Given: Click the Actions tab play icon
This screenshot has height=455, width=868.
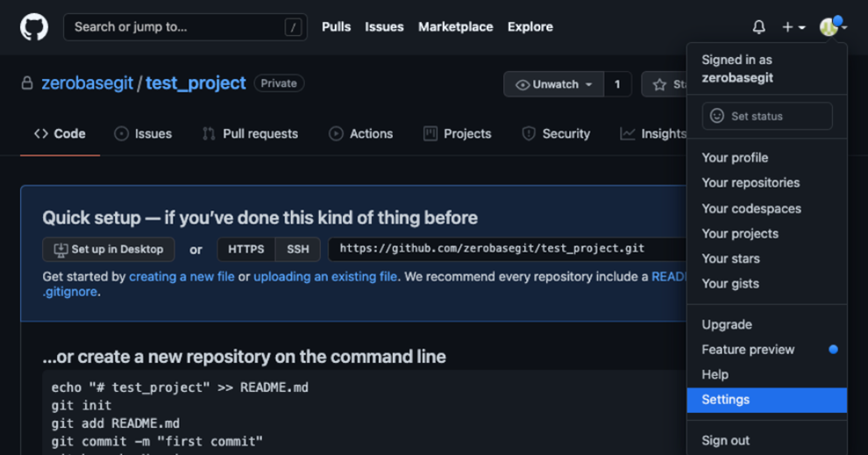Looking at the screenshot, I should coord(336,134).
